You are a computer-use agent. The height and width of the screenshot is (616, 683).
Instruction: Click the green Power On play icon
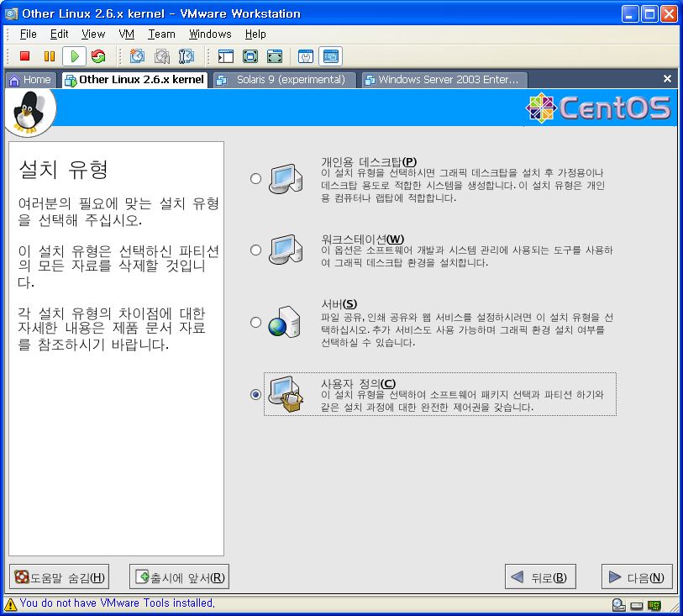(x=74, y=56)
